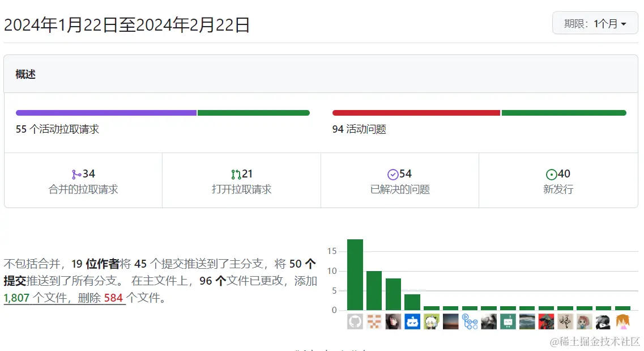
Task: Click the purple check-circle icon beside 54
Action: pyautogui.click(x=393, y=175)
